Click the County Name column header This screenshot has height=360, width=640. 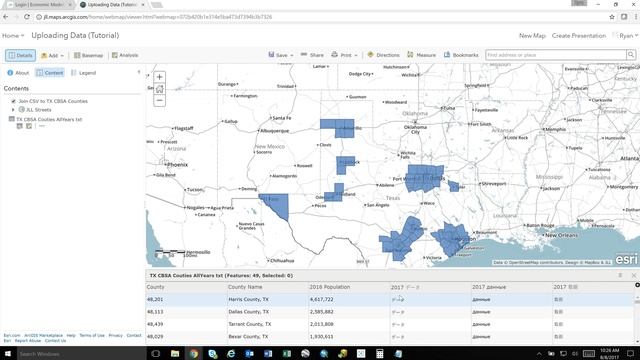click(267, 287)
